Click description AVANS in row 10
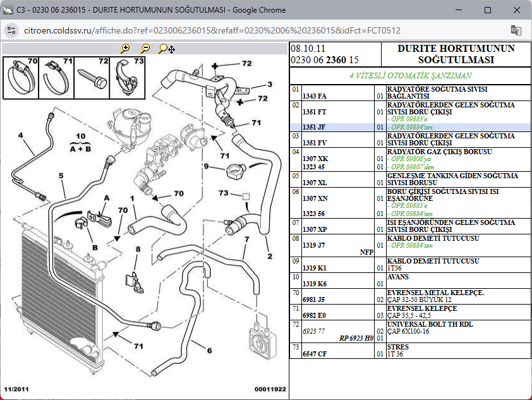The width and height of the screenshot is (532, 400). click(398, 277)
